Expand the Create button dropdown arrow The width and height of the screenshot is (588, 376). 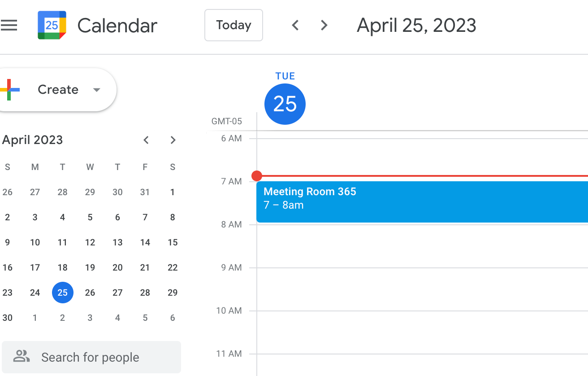(96, 90)
